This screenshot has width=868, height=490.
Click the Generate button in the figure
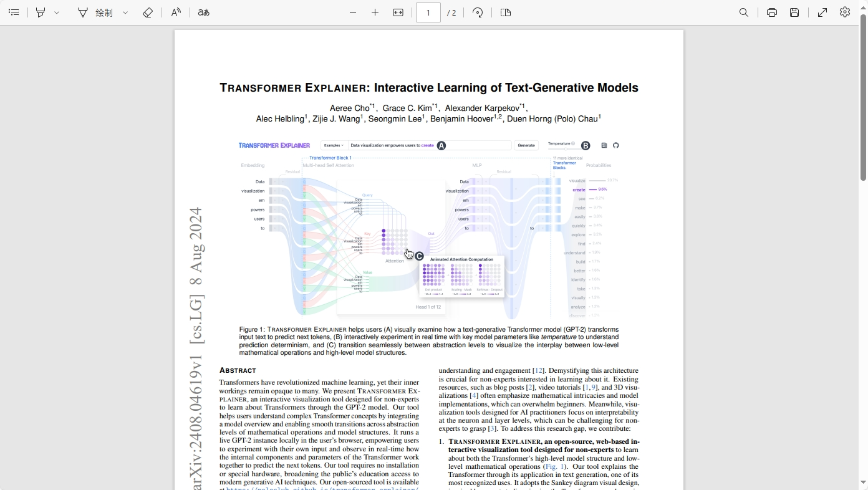tap(526, 145)
